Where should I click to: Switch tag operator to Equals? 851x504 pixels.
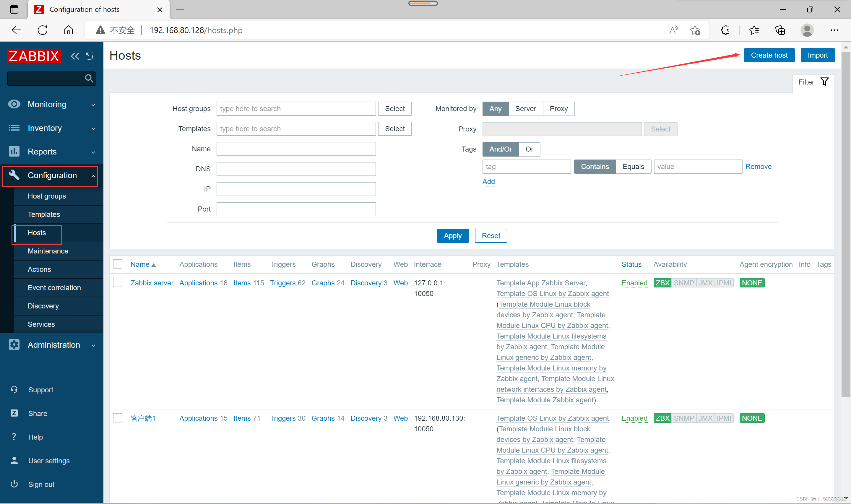click(x=633, y=167)
